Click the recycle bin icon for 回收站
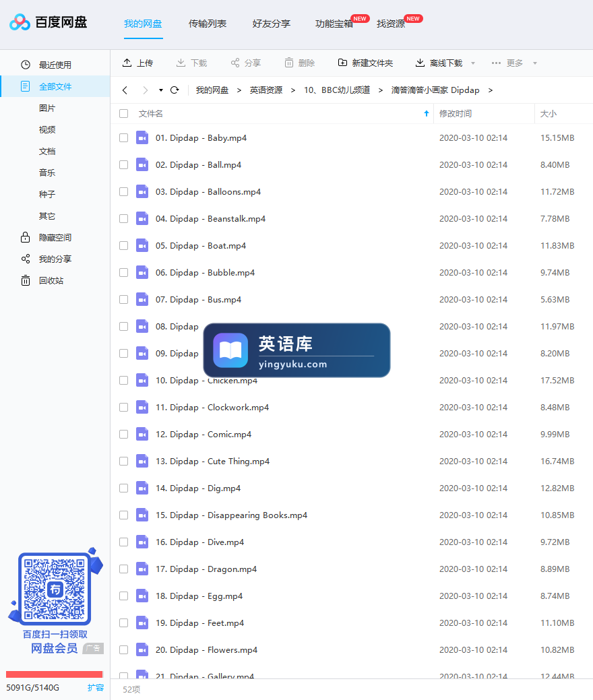 [x=26, y=280]
